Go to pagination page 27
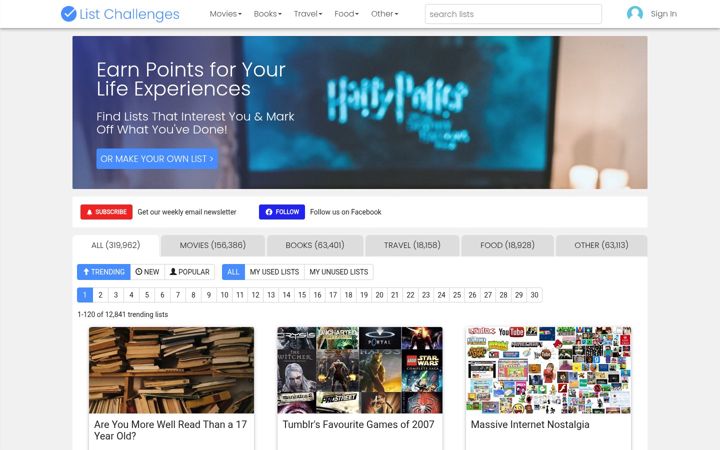720x450 pixels. [488, 295]
